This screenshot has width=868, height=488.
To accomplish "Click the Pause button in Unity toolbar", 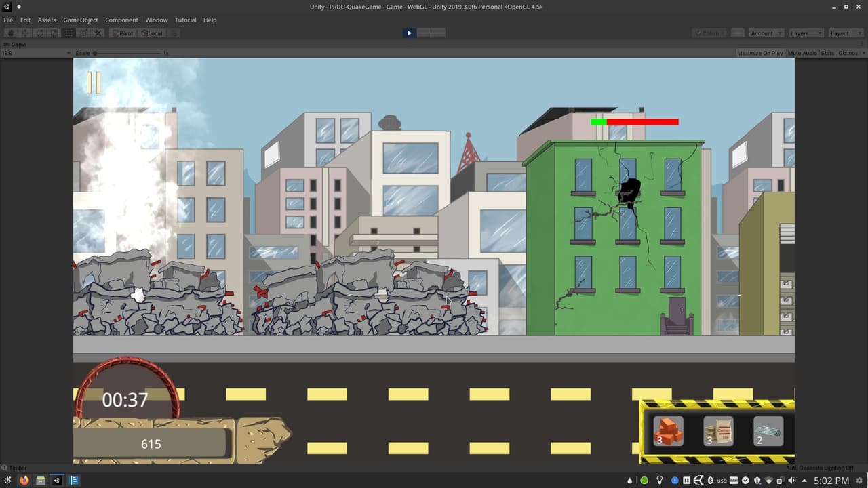I will coord(424,33).
